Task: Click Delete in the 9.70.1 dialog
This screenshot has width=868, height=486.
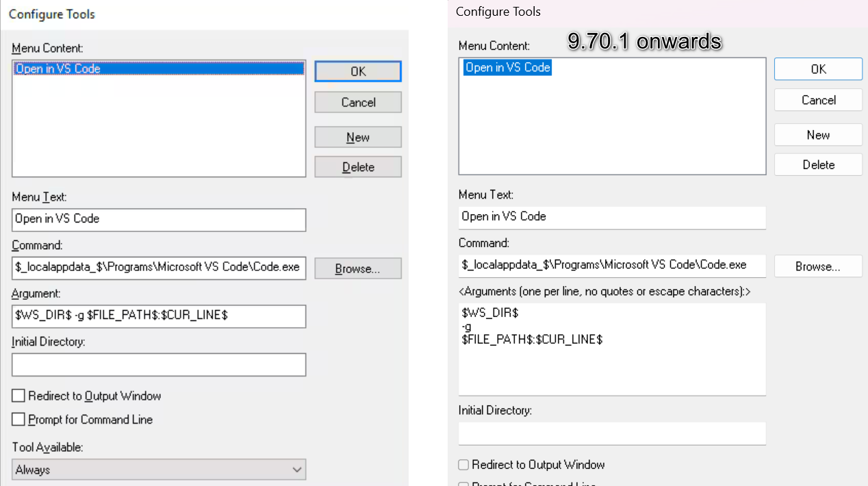Action: [818, 164]
